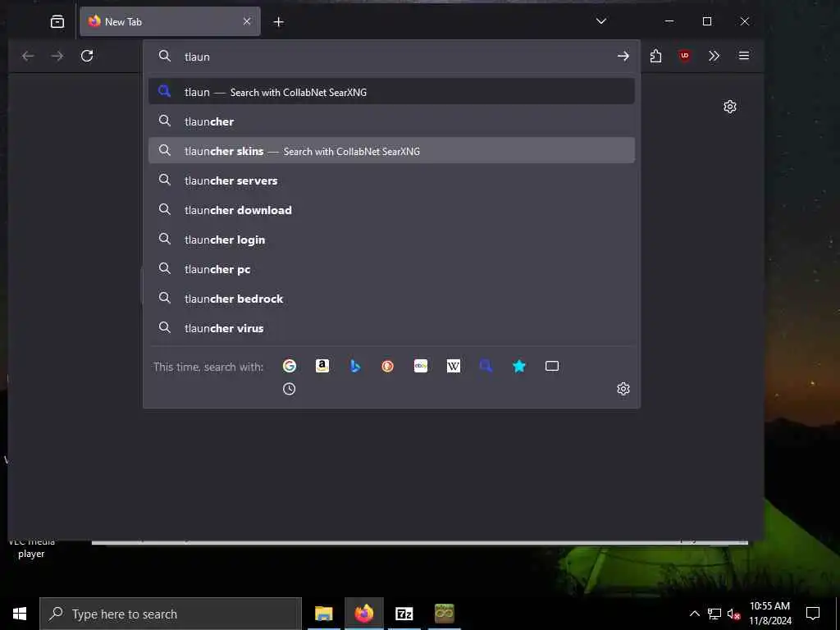Select the tlauncher pc suggestion
Image resolution: width=840 pixels, height=630 pixels.
[391, 268]
